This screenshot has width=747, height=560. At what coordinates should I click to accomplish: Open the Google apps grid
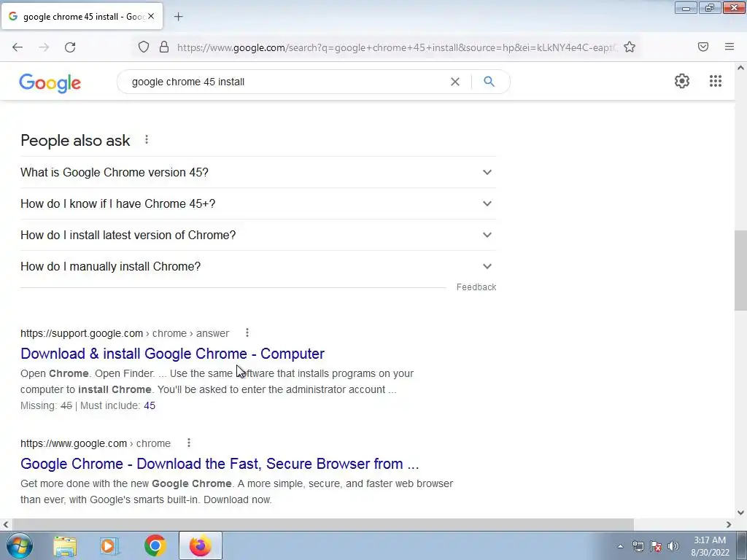(715, 81)
